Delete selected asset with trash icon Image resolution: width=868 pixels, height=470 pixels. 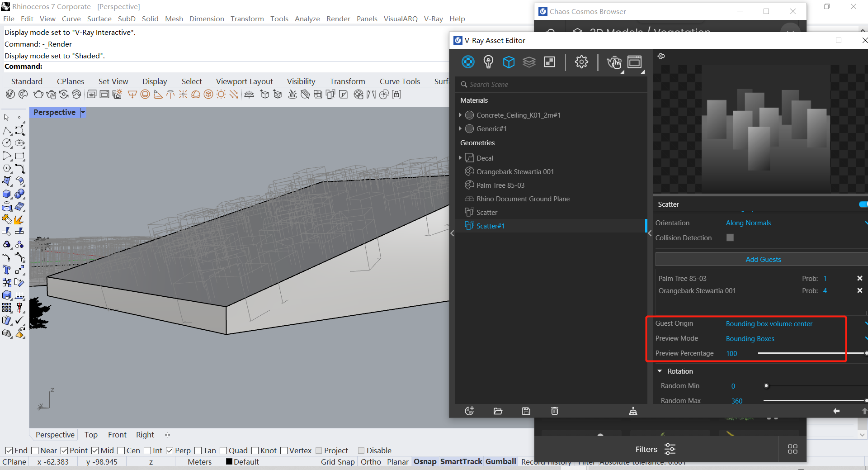click(x=555, y=411)
